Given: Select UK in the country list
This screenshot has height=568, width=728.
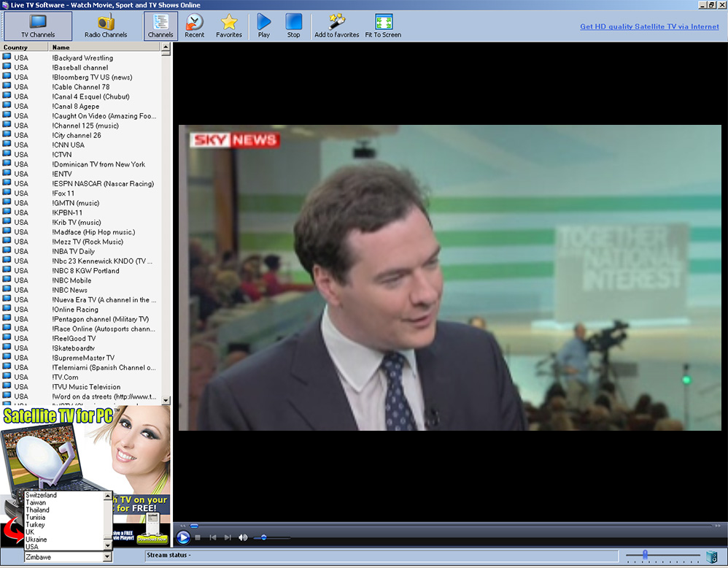Looking at the screenshot, I should point(30,531).
